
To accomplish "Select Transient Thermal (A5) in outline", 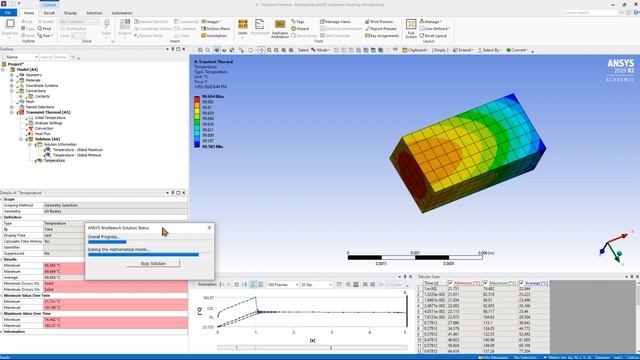I will 48,112.
